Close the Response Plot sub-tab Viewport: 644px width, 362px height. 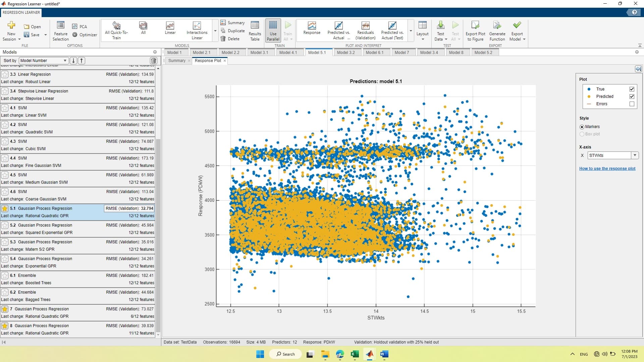(225, 61)
